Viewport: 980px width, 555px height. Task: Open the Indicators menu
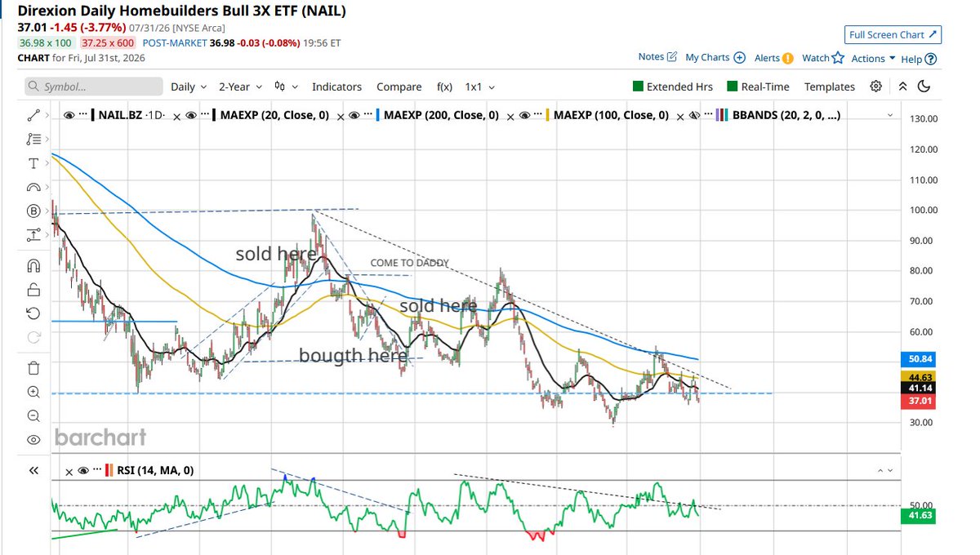336,87
